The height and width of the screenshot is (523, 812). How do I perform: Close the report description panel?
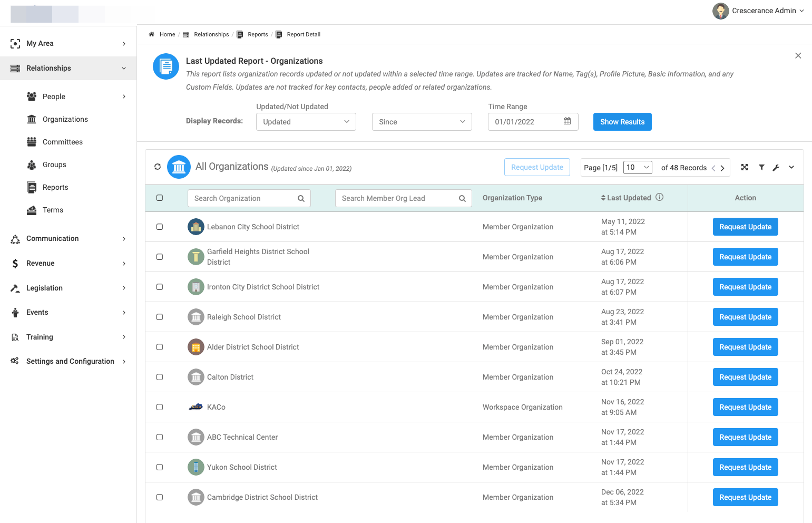(798, 55)
